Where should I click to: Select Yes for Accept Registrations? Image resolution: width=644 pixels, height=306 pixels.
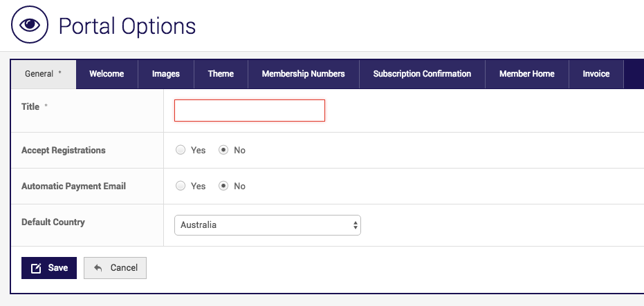(x=181, y=150)
